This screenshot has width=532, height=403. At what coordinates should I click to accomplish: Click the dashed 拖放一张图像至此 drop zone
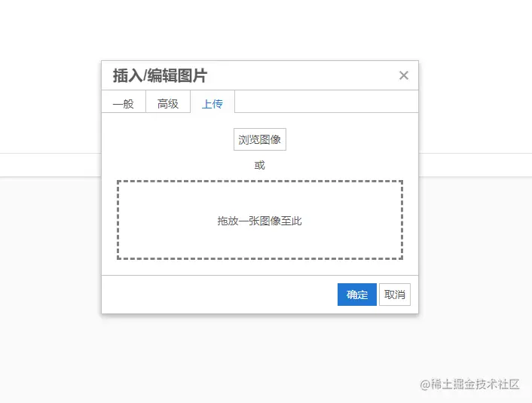260,220
